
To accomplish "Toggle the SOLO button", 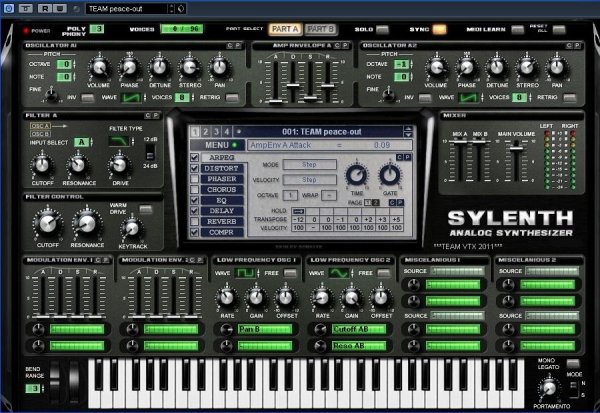I will pyautogui.click(x=382, y=29).
